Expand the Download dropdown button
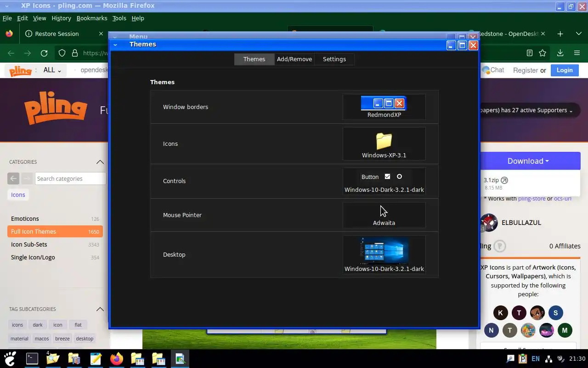 pyautogui.click(x=528, y=161)
